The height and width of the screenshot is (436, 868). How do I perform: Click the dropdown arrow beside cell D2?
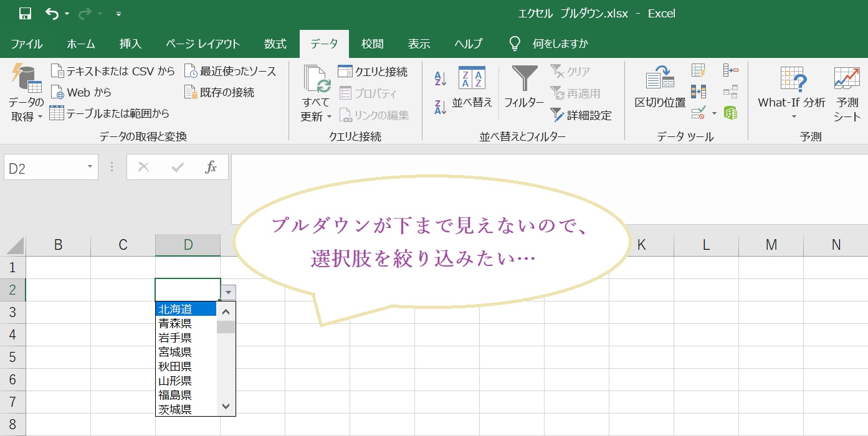pyautogui.click(x=229, y=291)
